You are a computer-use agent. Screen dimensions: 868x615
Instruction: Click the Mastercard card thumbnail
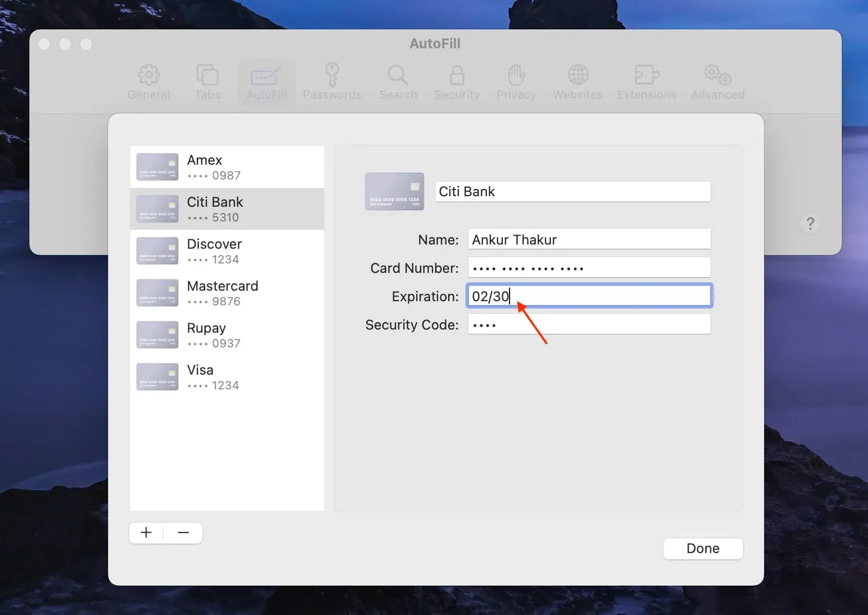[157, 293]
